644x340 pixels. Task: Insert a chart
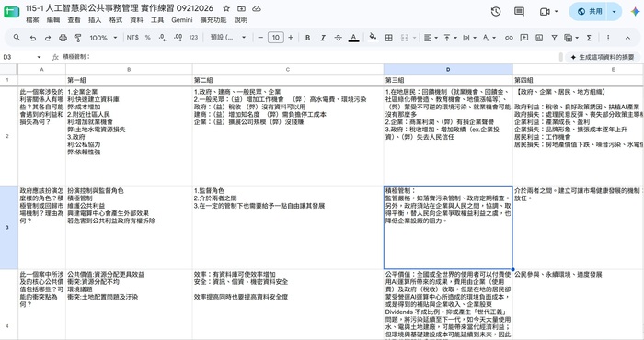[539, 38]
